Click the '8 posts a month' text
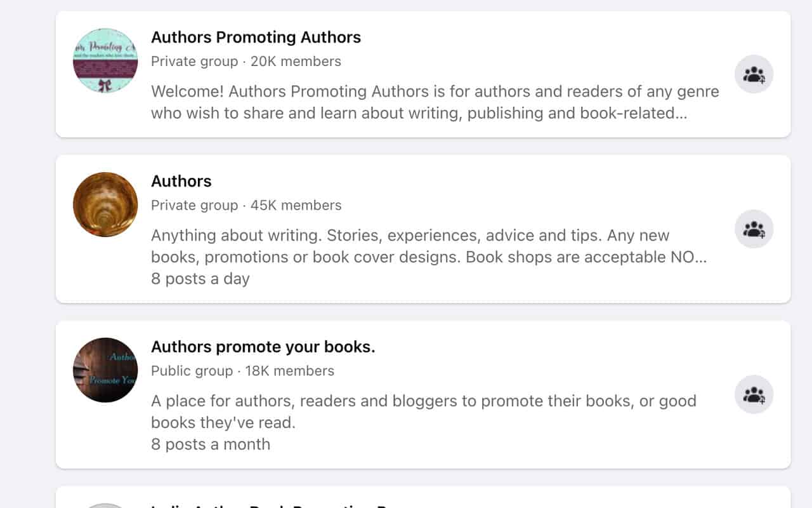This screenshot has height=508, width=812. point(211,444)
